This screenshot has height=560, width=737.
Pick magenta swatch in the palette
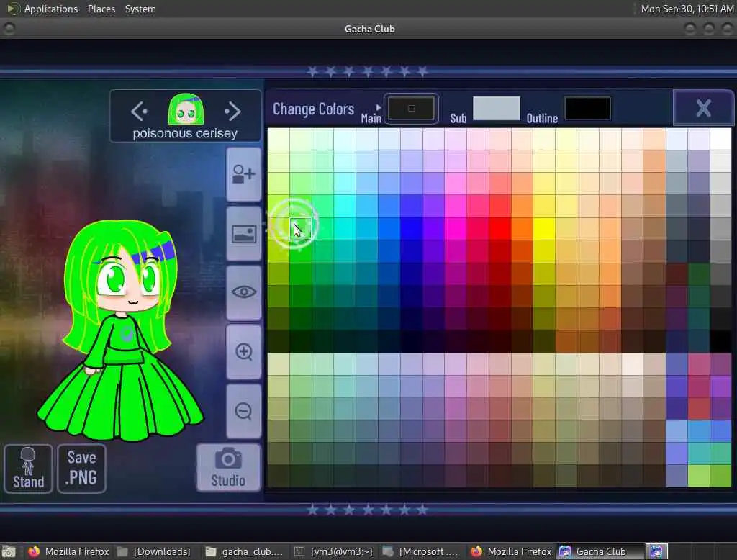pyautogui.click(x=456, y=228)
